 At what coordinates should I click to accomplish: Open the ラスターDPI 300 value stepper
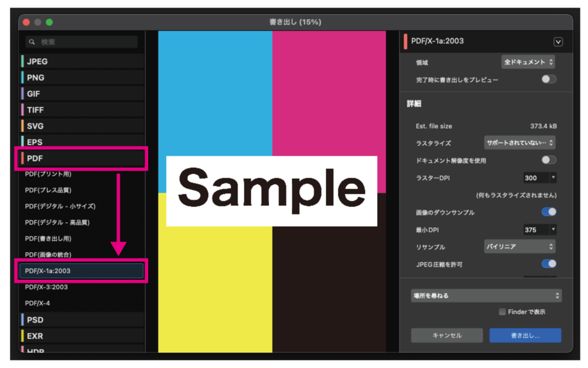(553, 178)
